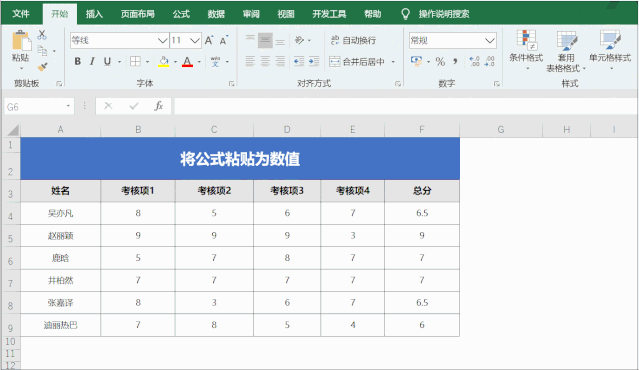Click the Decrease Indent icon
The width and height of the screenshot is (639, 370).
(299, 62)
